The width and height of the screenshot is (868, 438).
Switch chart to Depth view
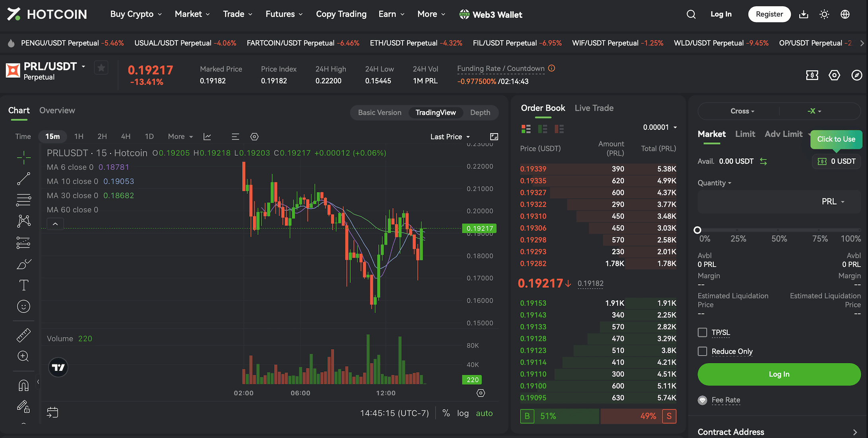pyautogui.click(x=480, y=113)
